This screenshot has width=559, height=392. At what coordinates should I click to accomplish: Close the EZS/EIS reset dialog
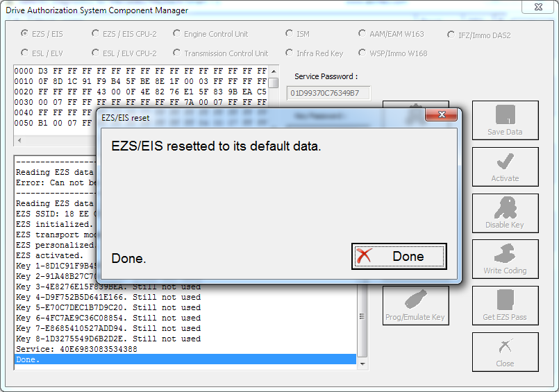442,114
